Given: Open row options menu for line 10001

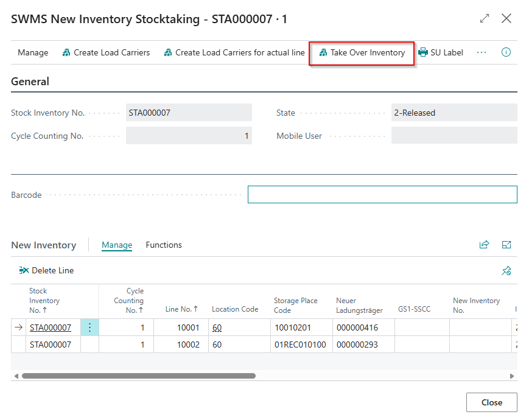Looking at the screenshot, I should coord(89,327).
